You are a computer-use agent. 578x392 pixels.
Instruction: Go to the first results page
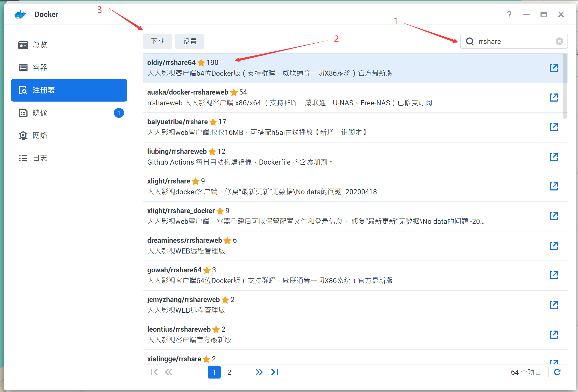(154, 372)
